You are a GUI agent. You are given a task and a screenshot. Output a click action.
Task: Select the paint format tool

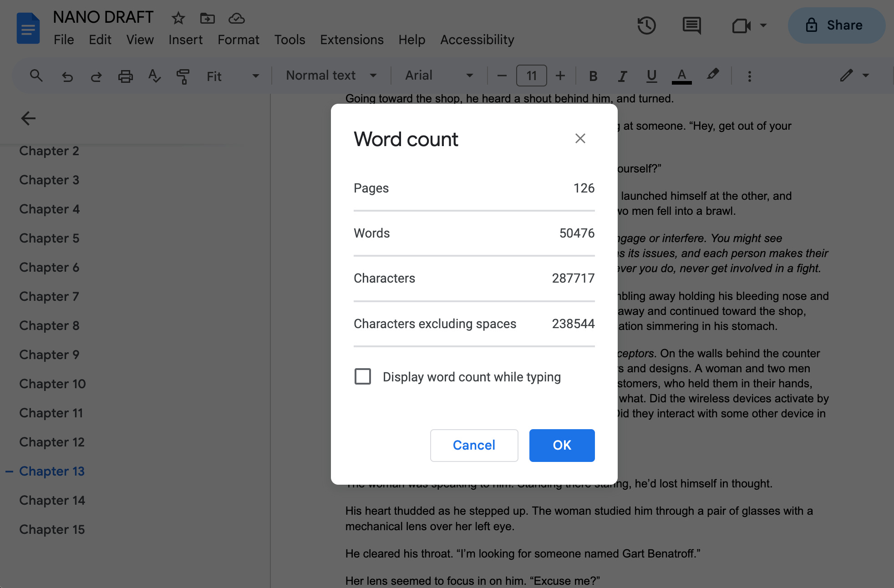click(x=183, y=76)
